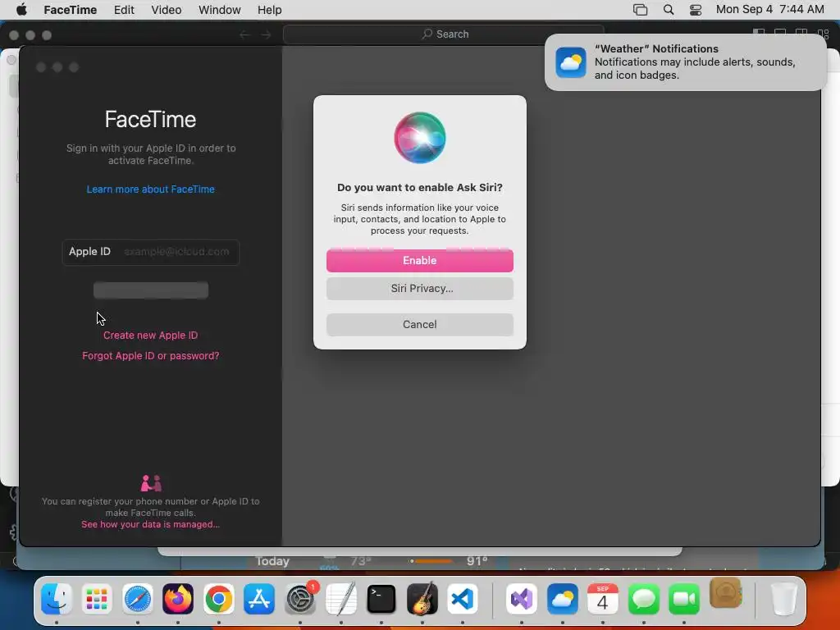Open GarageBand from the Dock
Image resolution: width=840 pixels, height=630 pixels.
tap(422, 599)
